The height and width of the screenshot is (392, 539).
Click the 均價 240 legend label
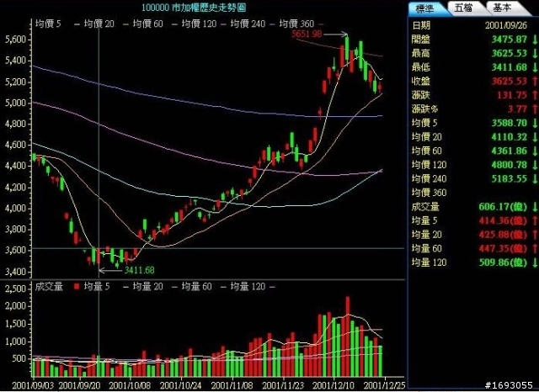click(x=248, y=24)
